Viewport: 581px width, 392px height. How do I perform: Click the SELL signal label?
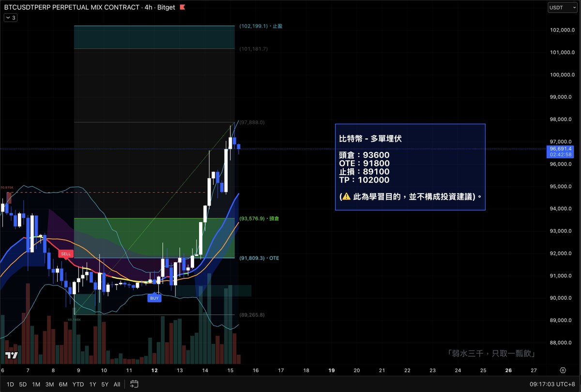click(65, 254)
